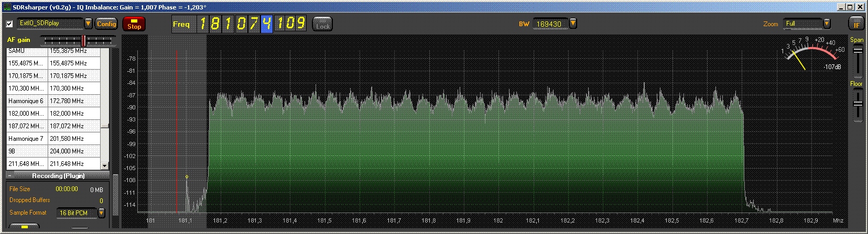Open the ExtIO_SDRplay source dropdown
This screenshot has height=234, width=868.
(88, 24)
